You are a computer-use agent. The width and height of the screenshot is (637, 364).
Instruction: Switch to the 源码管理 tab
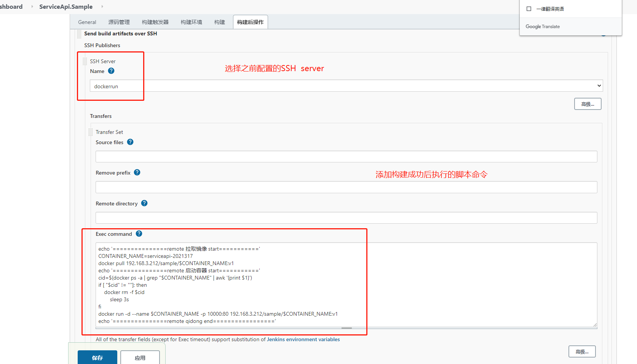tap(119, 22)
